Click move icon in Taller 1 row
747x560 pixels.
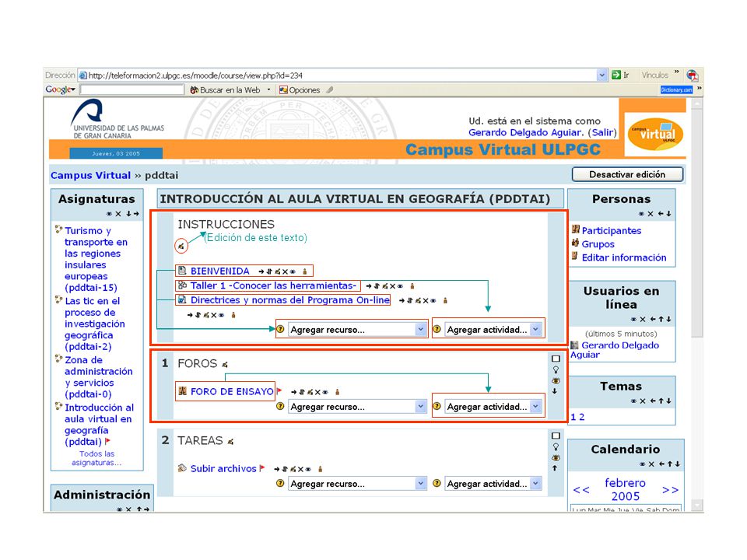(x=377, y=286)
